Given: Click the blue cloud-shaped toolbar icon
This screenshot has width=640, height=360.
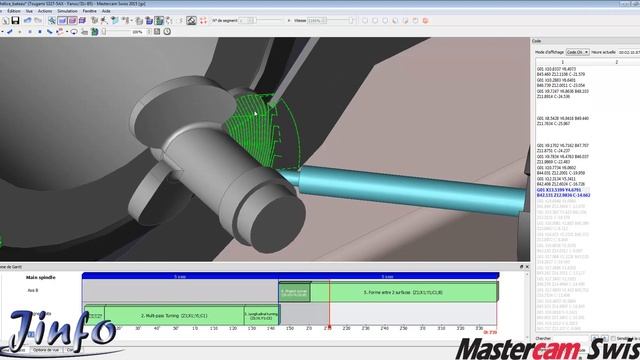Looking at the screenshot, I should click(27, 20).
